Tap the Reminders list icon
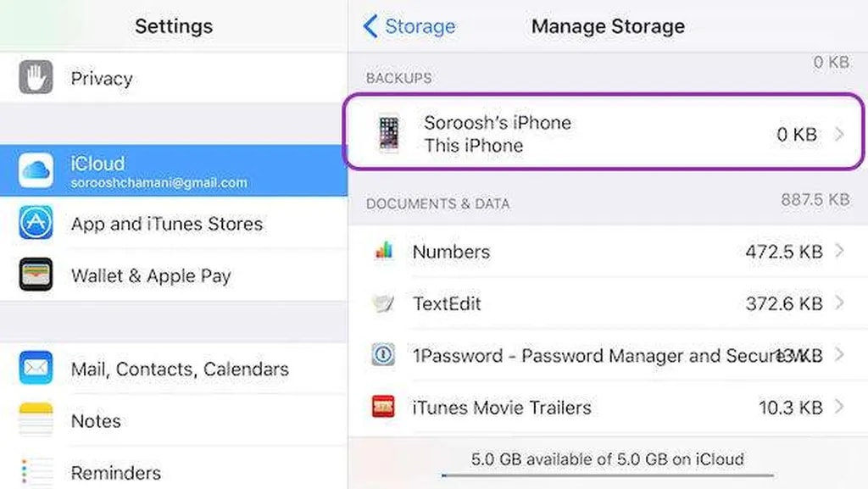 (36, 472)
